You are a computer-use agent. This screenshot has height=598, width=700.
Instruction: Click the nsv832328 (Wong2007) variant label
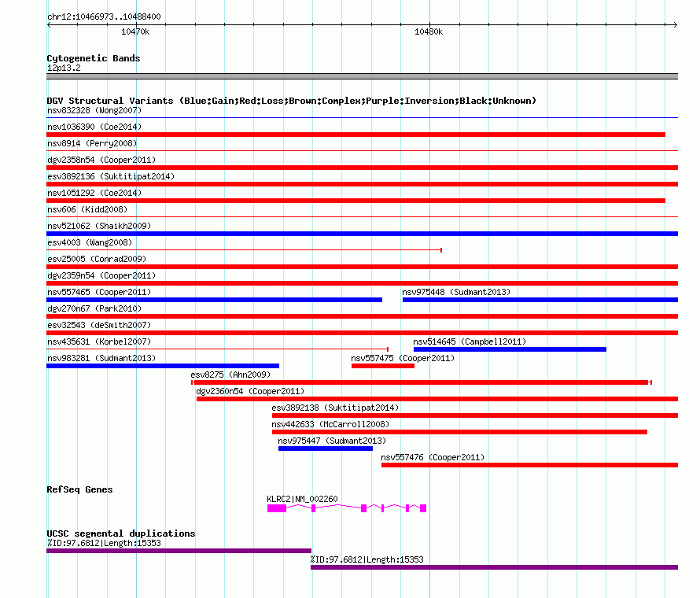click(x=94, y=110)
